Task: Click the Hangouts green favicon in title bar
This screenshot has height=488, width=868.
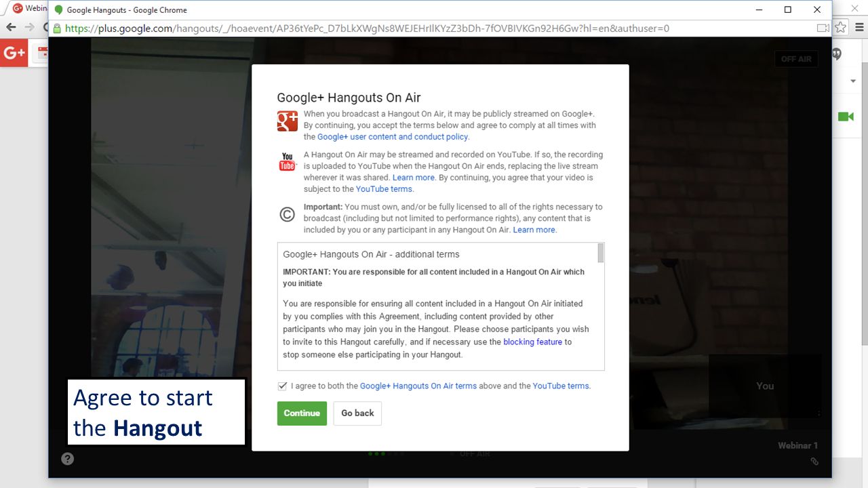Action: click(x=58, y=10)
